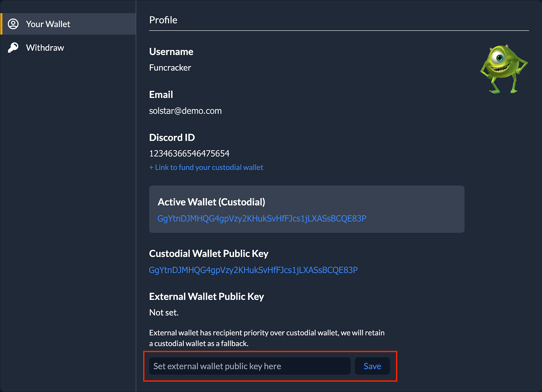
Task: Click the green monster avatar image
Action: pyautogui.click(x=504, y=69)
